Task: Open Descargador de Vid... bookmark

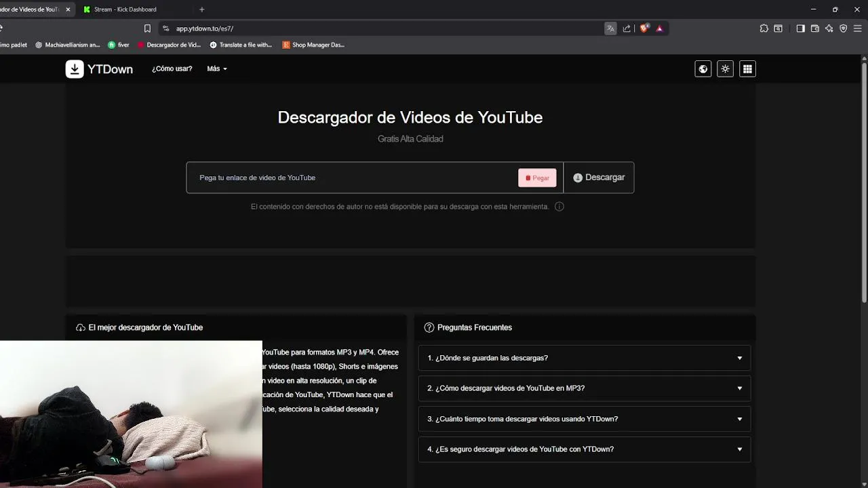Action: click(169, 45)
